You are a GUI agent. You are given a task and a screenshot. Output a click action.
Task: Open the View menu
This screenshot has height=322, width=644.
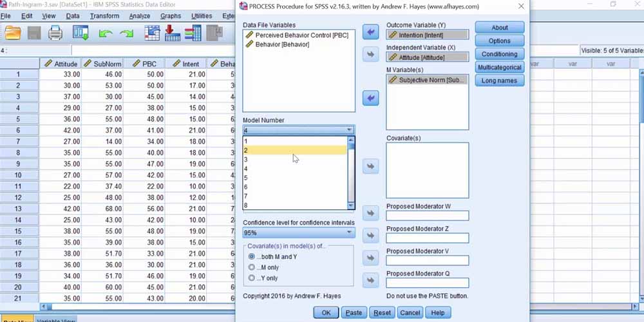tap(48, 16)
